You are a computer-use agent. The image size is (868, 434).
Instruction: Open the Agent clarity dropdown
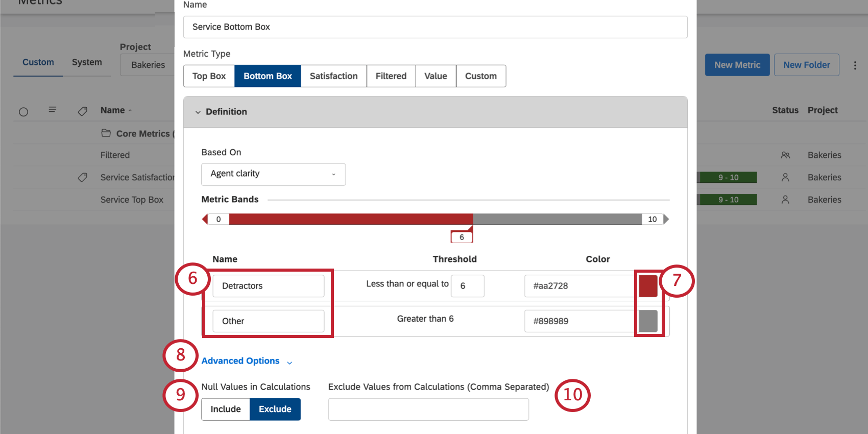point(273,174)
